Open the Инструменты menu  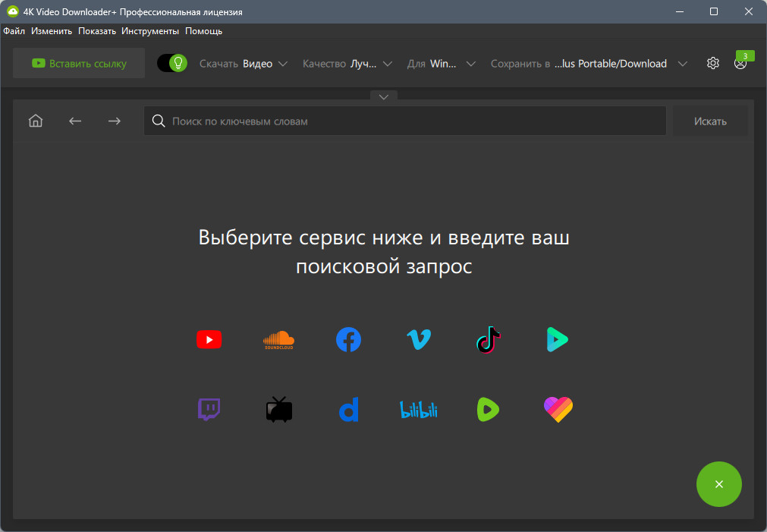pos(150,31)
